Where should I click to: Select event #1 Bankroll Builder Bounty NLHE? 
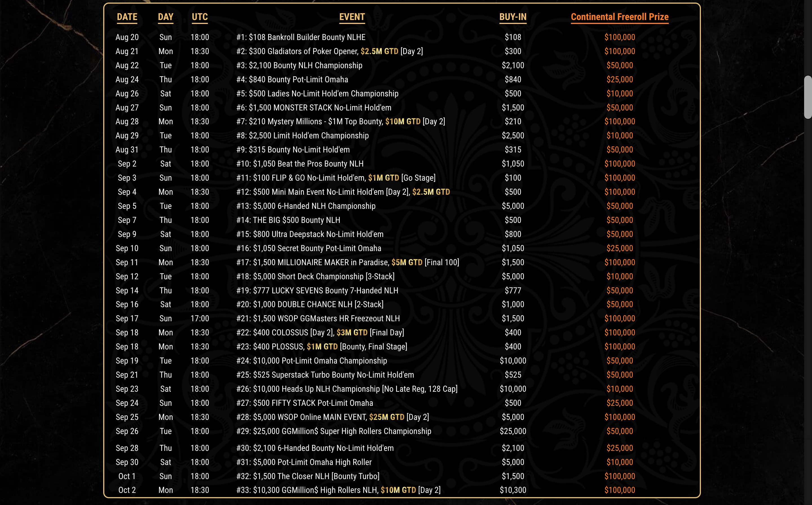[301, 37]
